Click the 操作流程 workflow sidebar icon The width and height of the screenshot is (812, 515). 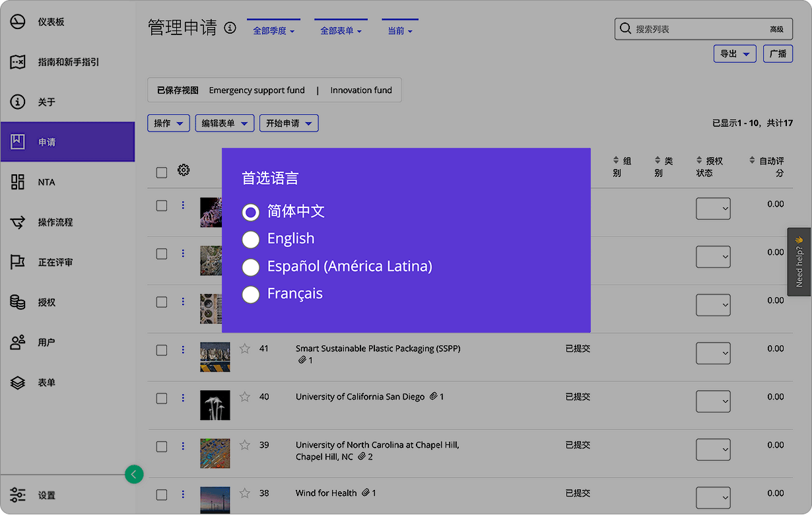18,222
